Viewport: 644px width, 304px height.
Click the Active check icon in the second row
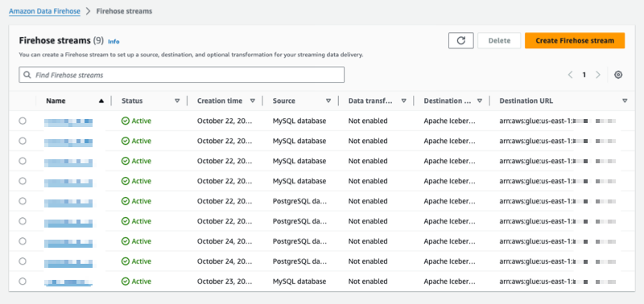(x=126, y=141)
